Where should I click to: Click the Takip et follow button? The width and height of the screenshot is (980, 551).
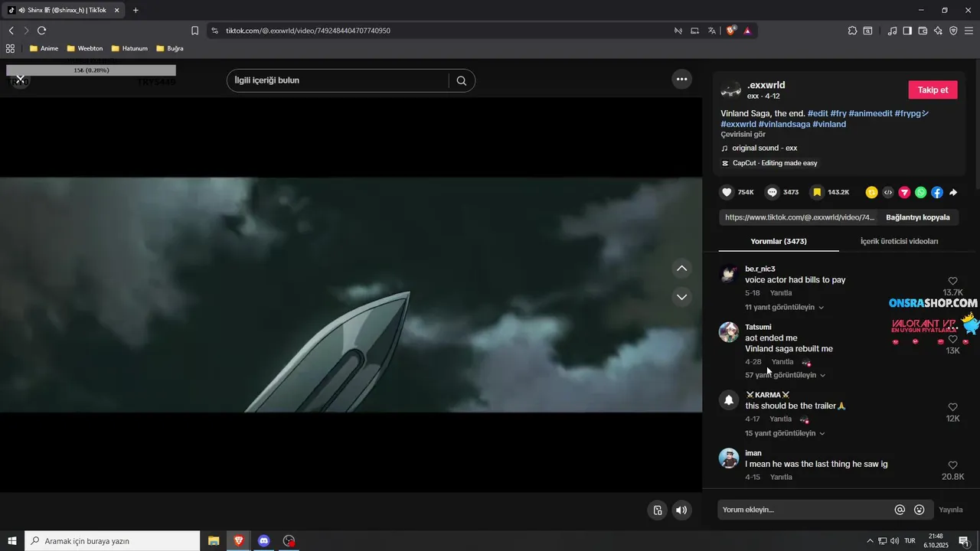point(933,90)
